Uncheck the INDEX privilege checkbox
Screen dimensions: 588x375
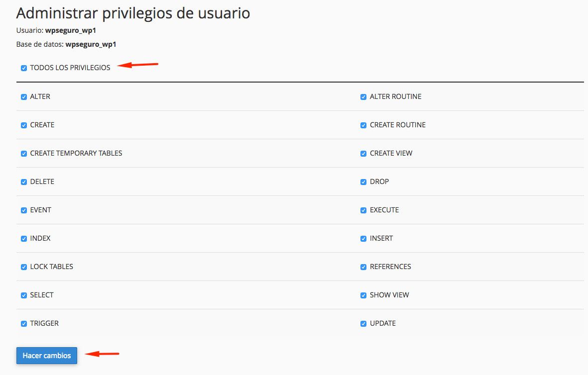click(24, 239)
